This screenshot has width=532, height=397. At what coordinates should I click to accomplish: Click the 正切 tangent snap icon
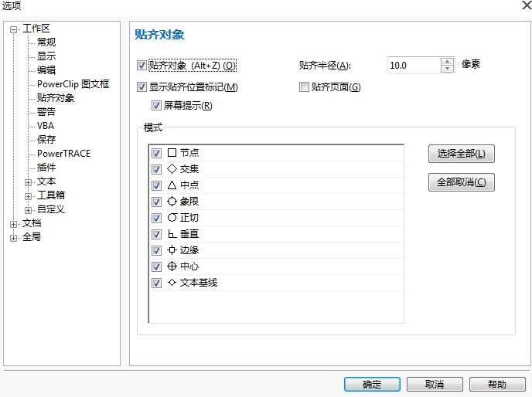pyautogui.click(x=172, y=217)
